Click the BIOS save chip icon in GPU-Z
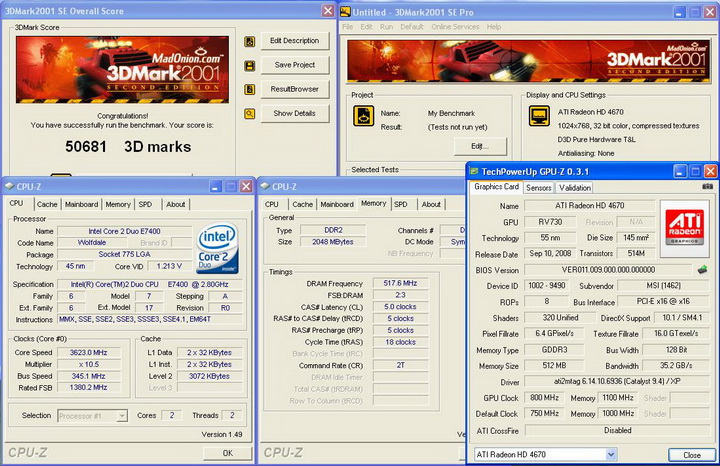The width and height of the screenshot is (720, 466). point(702,269)
